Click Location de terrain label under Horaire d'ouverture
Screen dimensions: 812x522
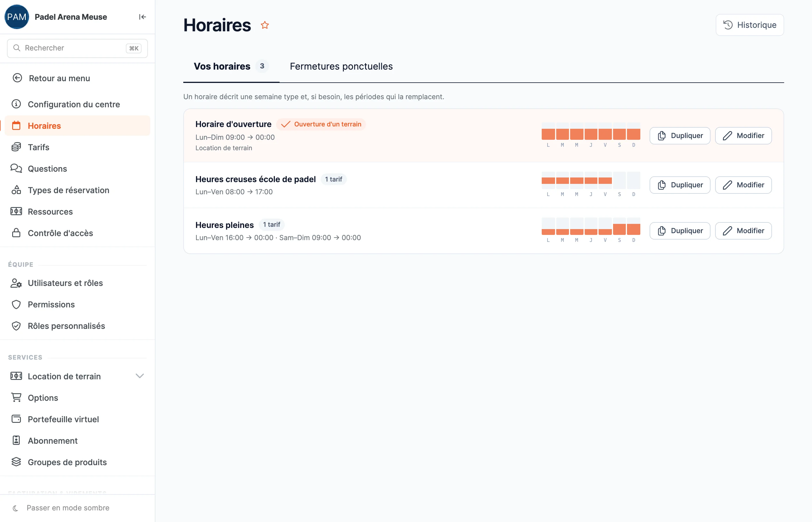coord(224,148)
